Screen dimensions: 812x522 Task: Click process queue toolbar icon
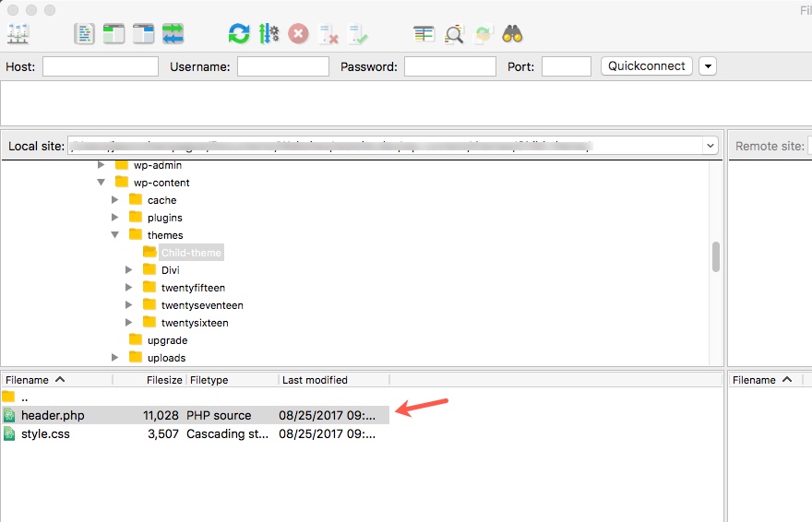click(269, 34)
